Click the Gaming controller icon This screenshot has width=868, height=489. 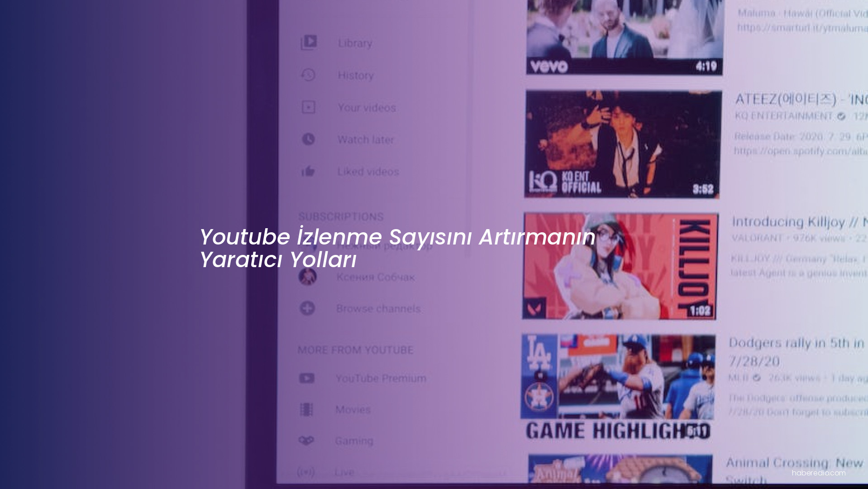(x=306, y=441)
